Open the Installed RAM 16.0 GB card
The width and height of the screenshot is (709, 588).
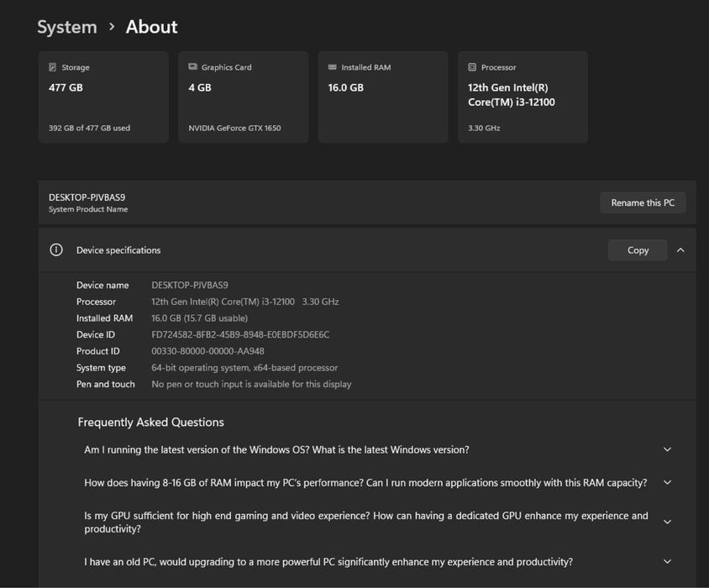[382, 97]
